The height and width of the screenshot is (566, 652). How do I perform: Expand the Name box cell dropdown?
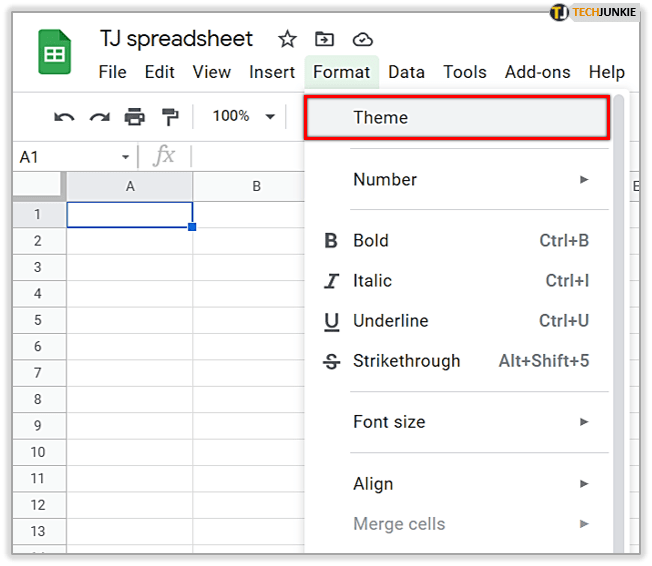(x=126, y=157)
